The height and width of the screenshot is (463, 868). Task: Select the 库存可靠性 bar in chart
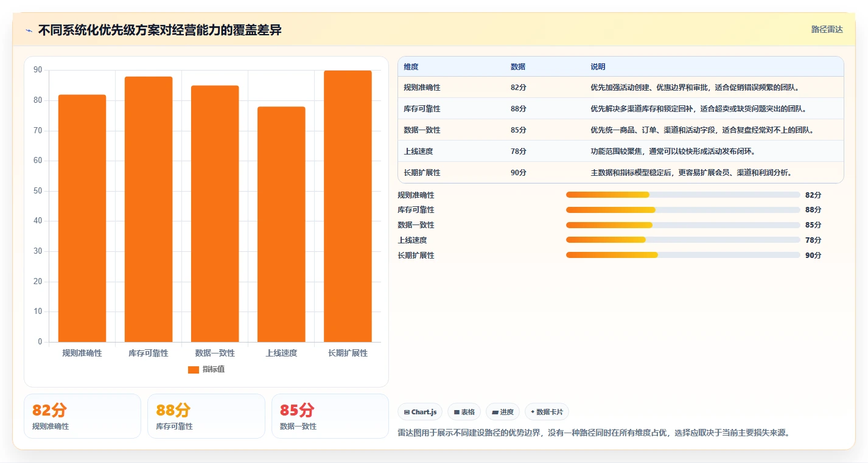pos(149,209)
